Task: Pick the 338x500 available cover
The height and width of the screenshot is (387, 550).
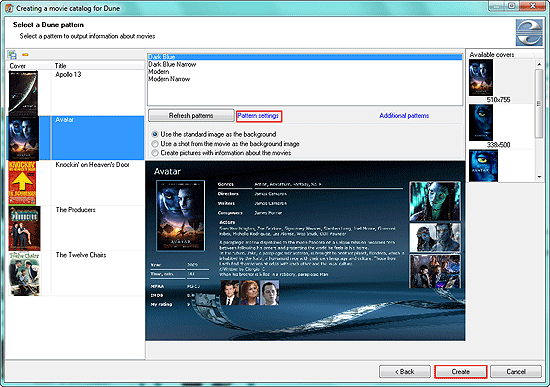Action: pyautogui.click(x=481, y=122)
